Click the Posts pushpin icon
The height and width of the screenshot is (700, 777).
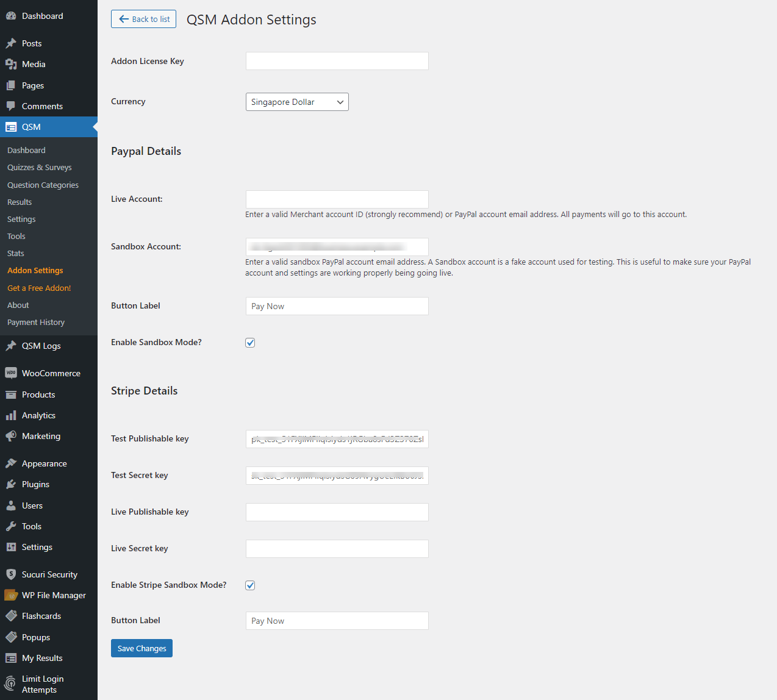11,43
